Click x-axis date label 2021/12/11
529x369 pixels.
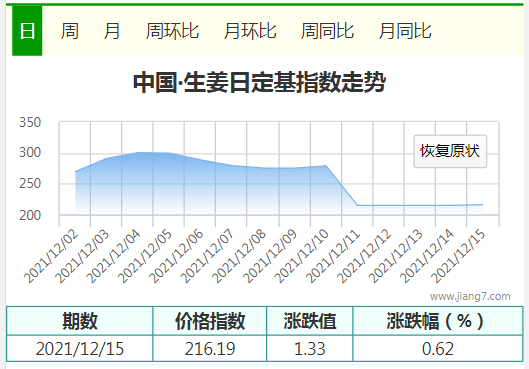(333, 256)
